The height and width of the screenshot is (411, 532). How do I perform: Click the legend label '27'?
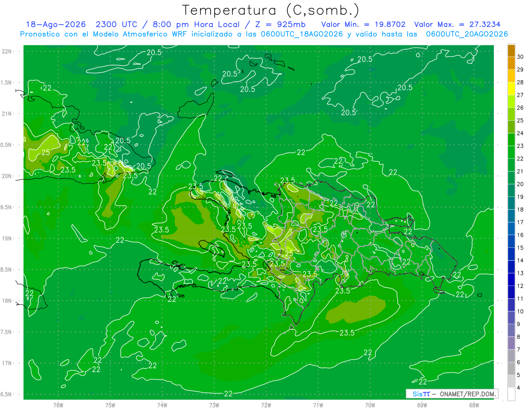coord(520,95)
